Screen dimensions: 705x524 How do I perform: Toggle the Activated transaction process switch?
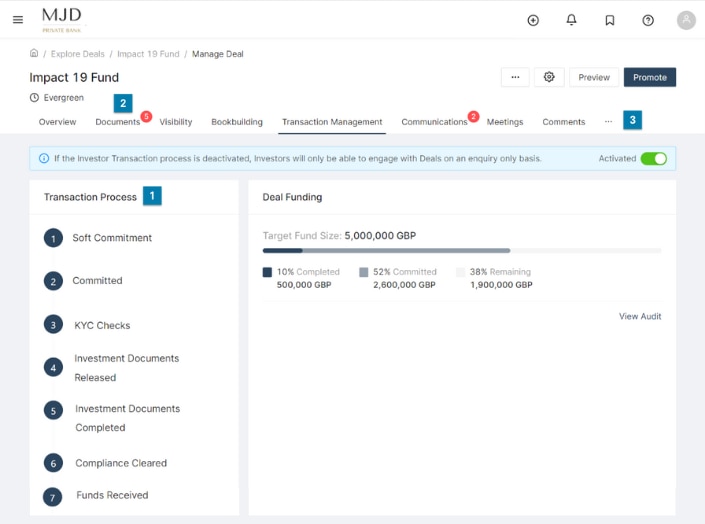(653, 158)
